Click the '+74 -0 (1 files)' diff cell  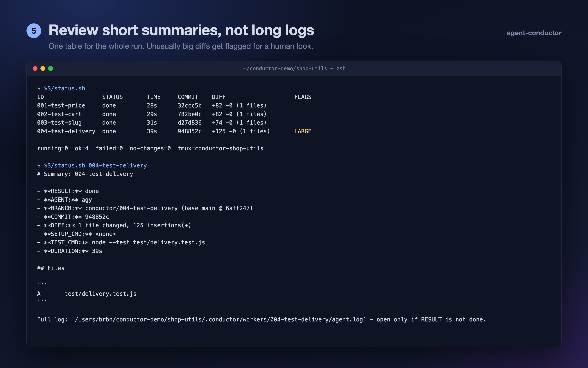click(x=239, y=123)
